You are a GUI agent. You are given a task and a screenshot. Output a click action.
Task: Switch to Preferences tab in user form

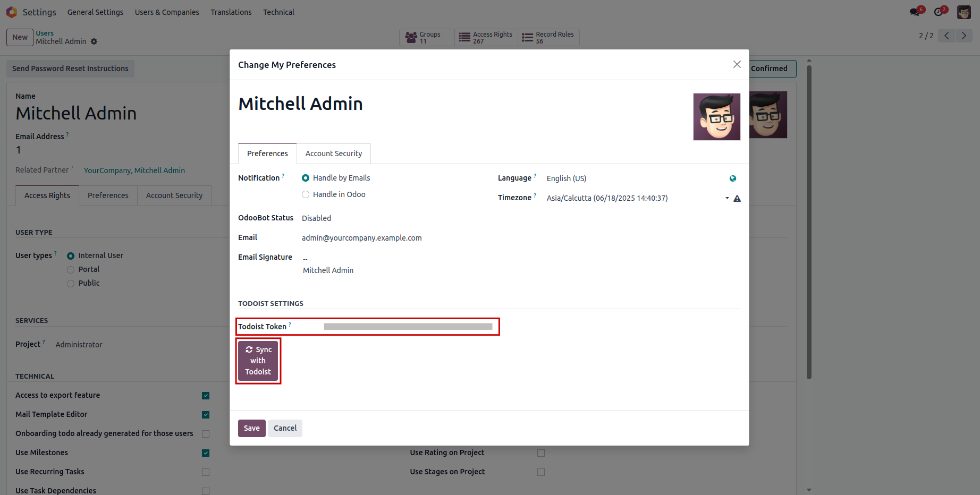point(108,195)
